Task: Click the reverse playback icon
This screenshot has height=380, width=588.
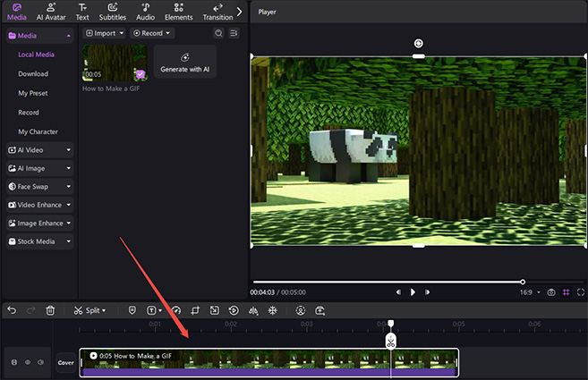Action: point(234,310)
